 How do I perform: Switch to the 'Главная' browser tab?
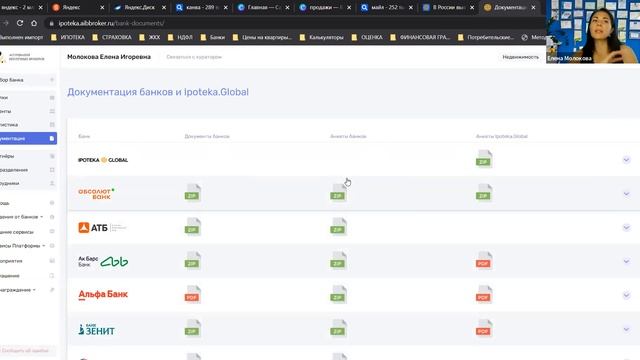pos(263,7)
